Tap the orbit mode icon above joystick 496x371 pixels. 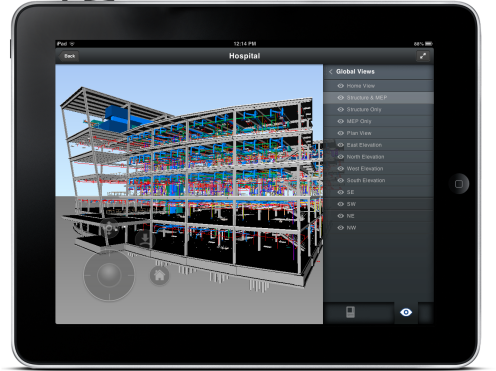tap(109, 228)
